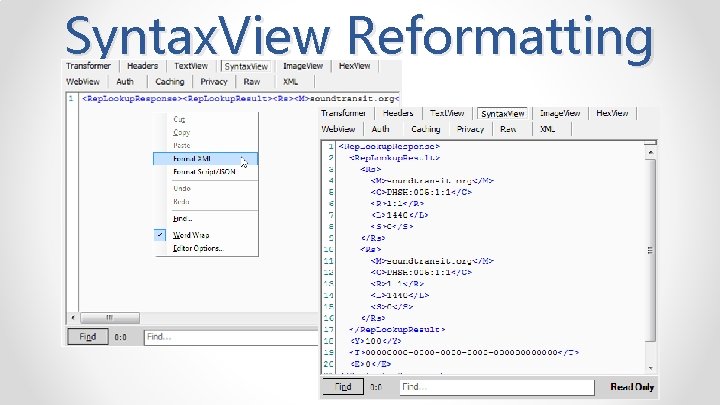Viewport: 720px width, 405px height.
Task: Open Privacy tab in right window
Action: [x=471, y=129]
